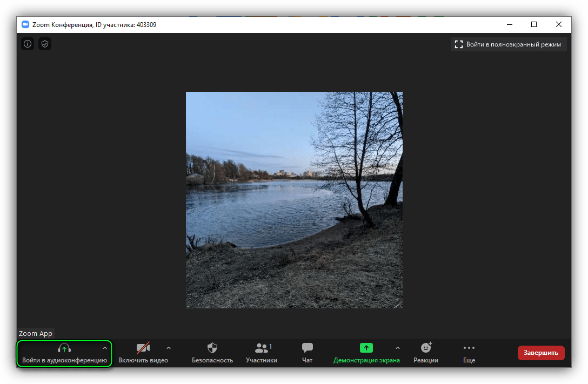Open the Чат chat panel

(x=308, y=353)
